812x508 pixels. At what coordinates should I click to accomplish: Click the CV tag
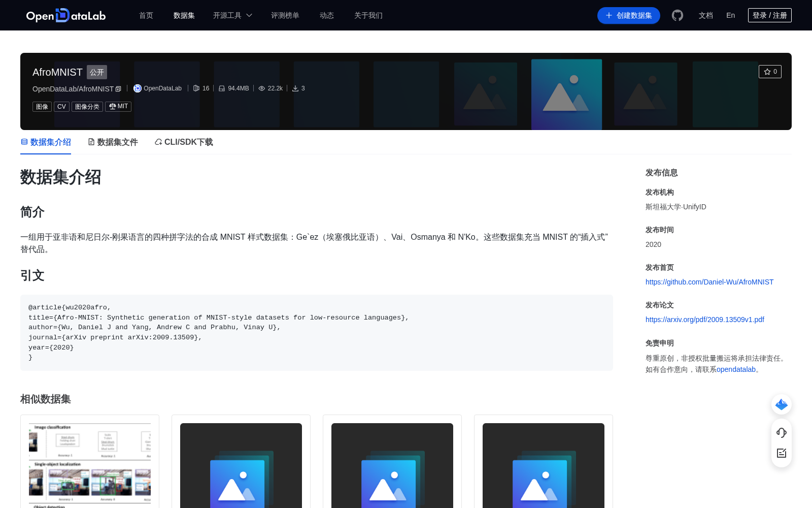pos(61,107)
